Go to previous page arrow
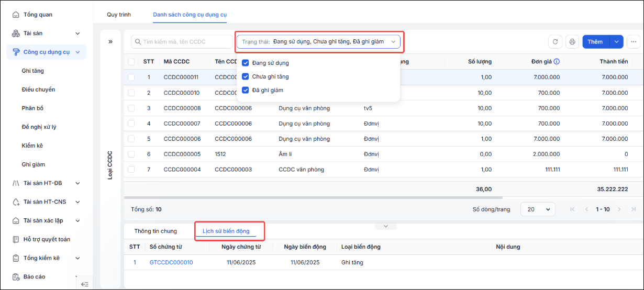The height and width of the screenshot is (290, 644). pyautogui.click(x=587, y=209)
